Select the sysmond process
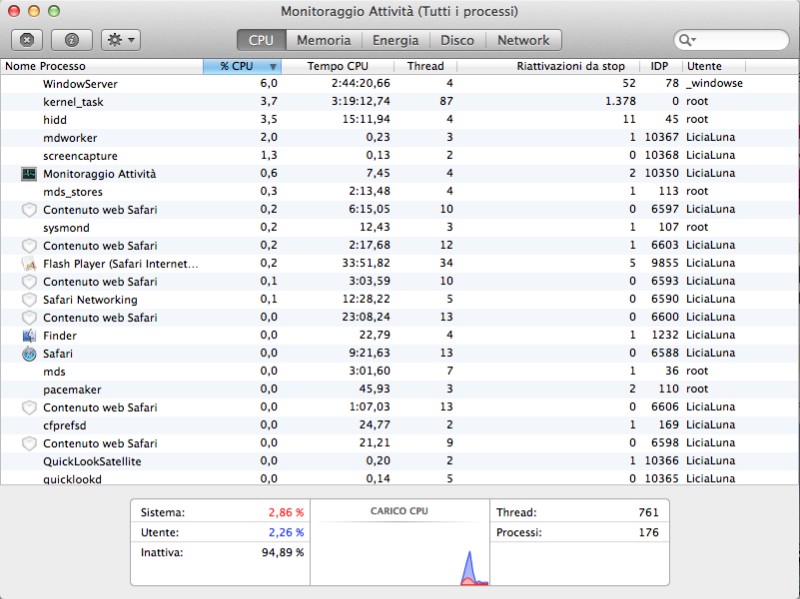This screenshot has height=599, width=800. [x=399, y=228]
